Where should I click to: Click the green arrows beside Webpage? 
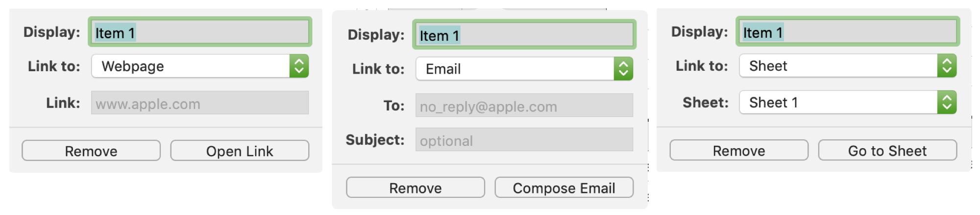coord(299,66)
